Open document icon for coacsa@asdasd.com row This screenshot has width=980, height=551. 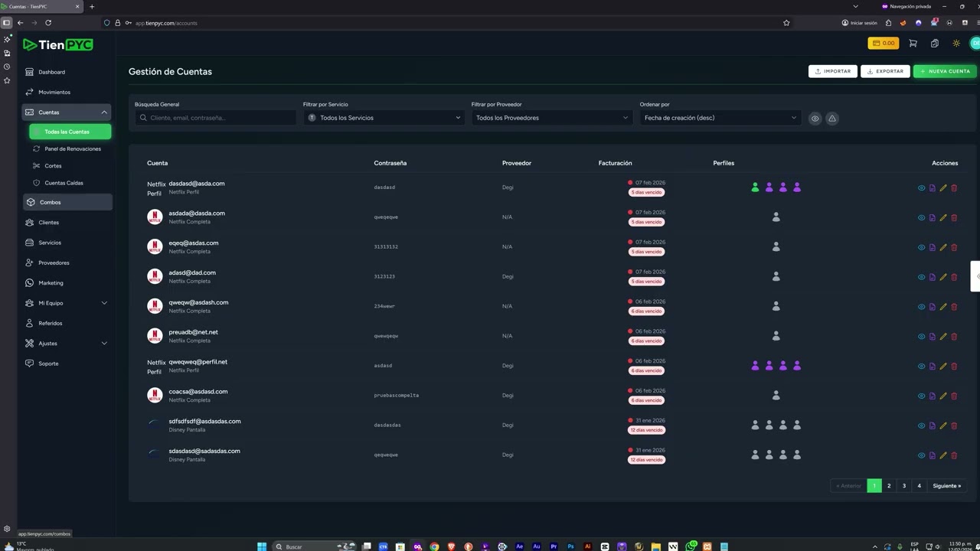point(932,396)
